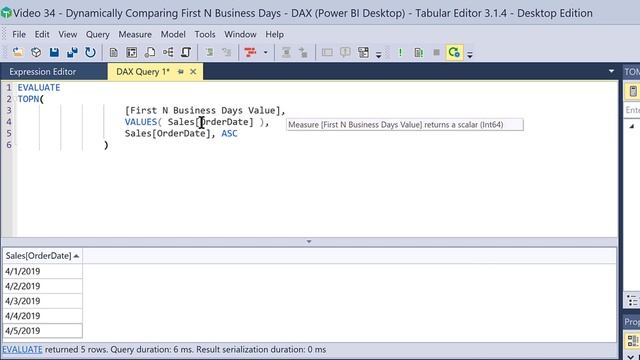Image resolution: width=640 pixels, height=360 pixels.
Task: Open the document tabs list dropdown arrow
Action: 611,71
